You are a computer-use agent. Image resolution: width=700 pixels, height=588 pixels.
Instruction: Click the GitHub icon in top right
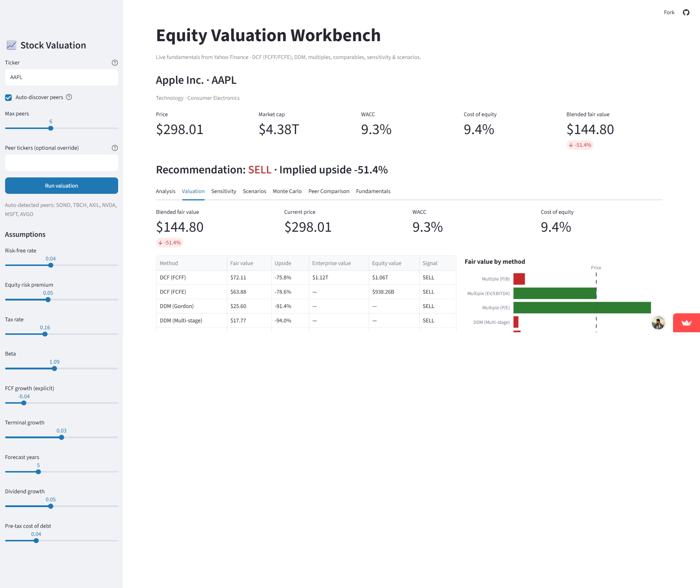(x=686, y=12)
